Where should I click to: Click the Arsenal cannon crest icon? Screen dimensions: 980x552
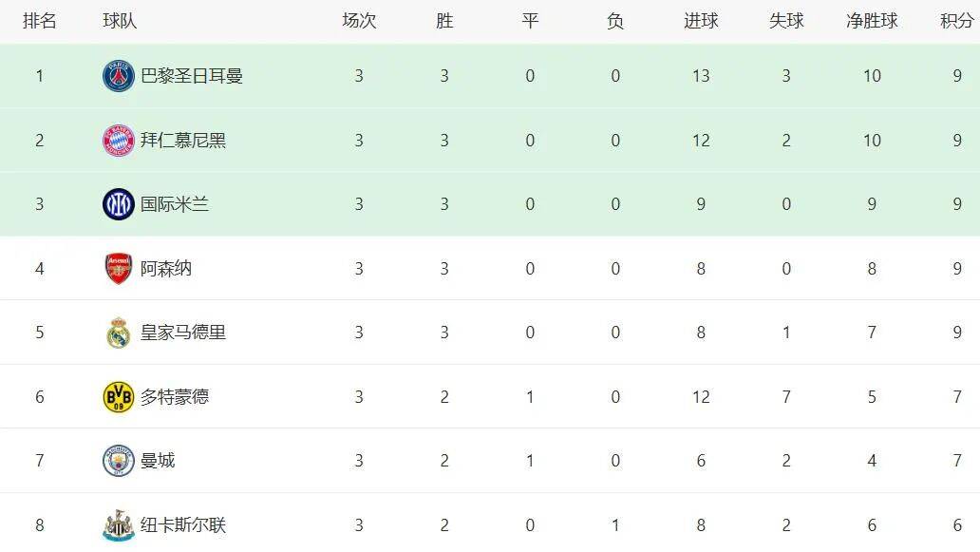click(x=119, y=269)
